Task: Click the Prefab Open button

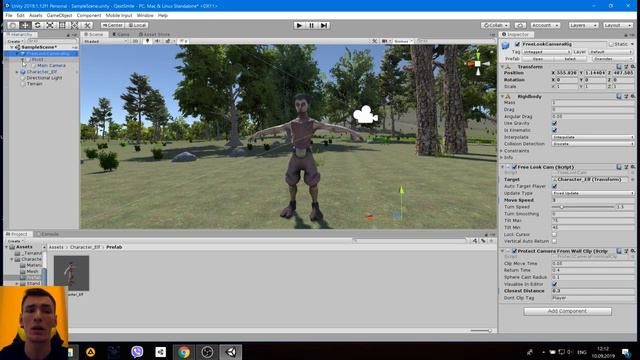Action: point(538,59)
